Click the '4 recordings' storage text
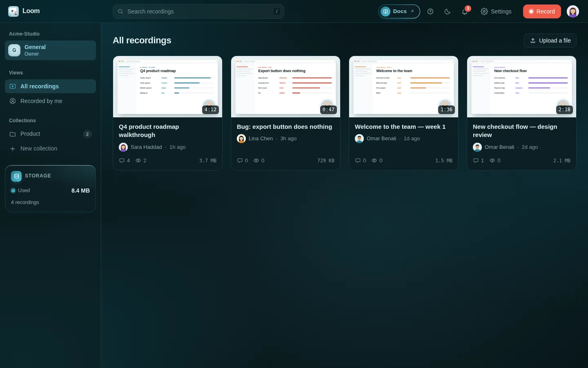The width and height of the screenshot is (588, 368). coord(25,202)
